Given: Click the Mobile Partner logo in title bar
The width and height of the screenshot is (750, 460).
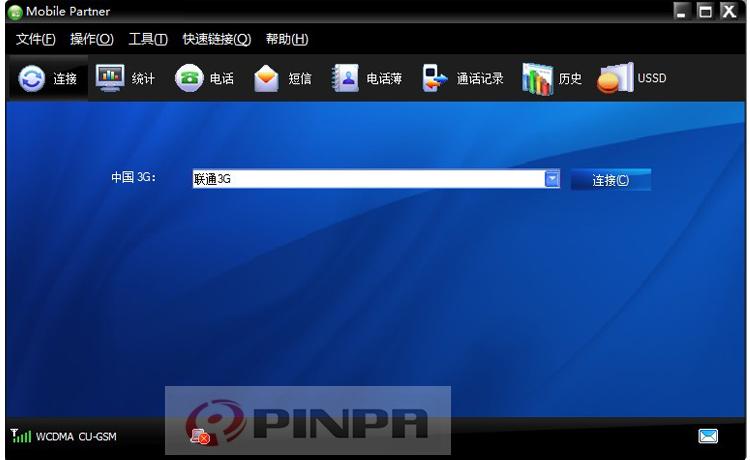Looking at the screenshot, I should point(15,12).
